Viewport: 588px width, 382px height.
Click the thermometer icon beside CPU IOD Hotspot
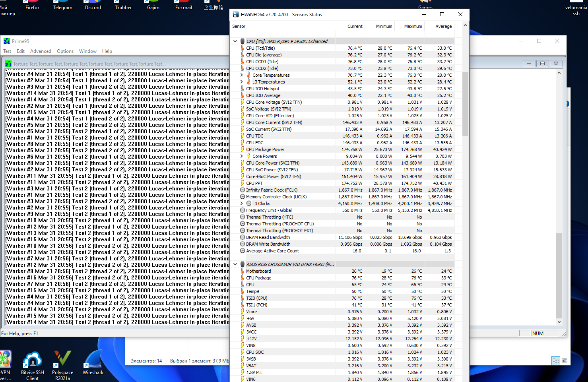tap(242, 89)
